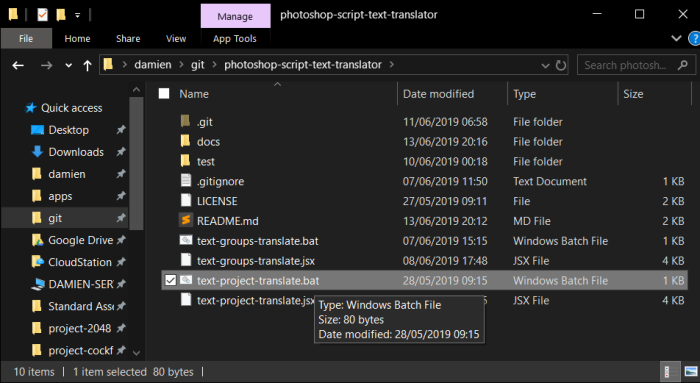Tick the select-all checkbox in header
700x383 pixels.
(x=164, y=93)
